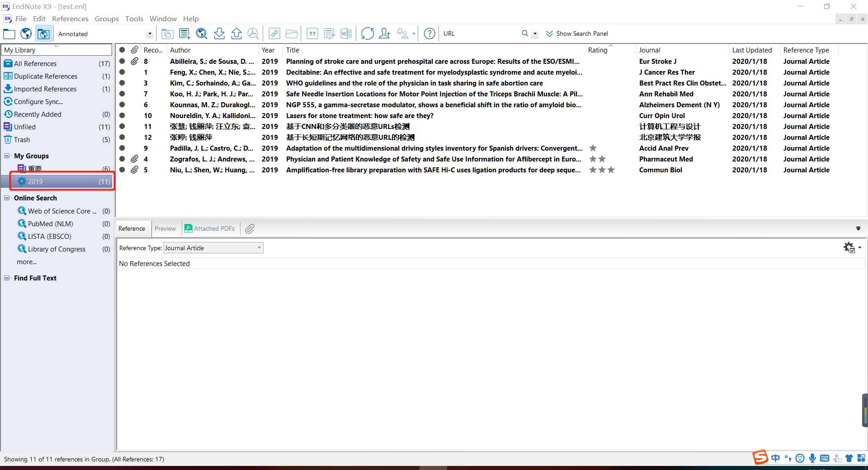Open Help question-mark icon
This screenshot has height=470, width=868.
(429, 33)
